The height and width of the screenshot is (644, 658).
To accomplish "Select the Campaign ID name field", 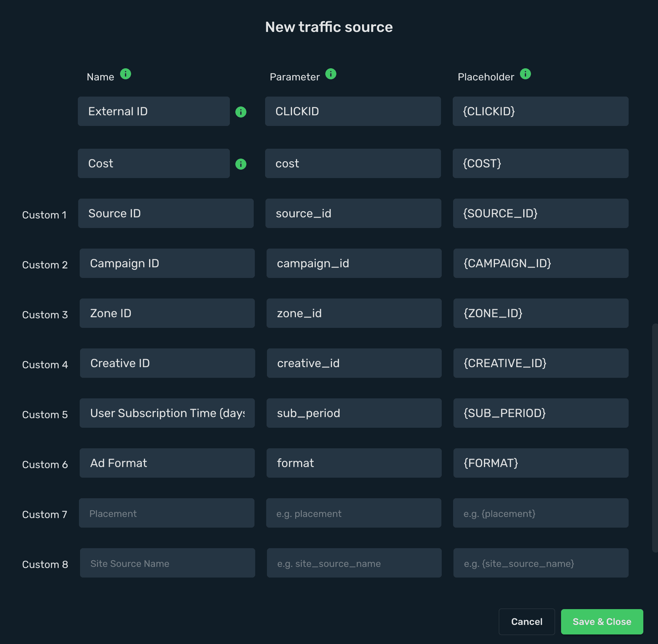I will pyautogui.click(x=167, y=263).
